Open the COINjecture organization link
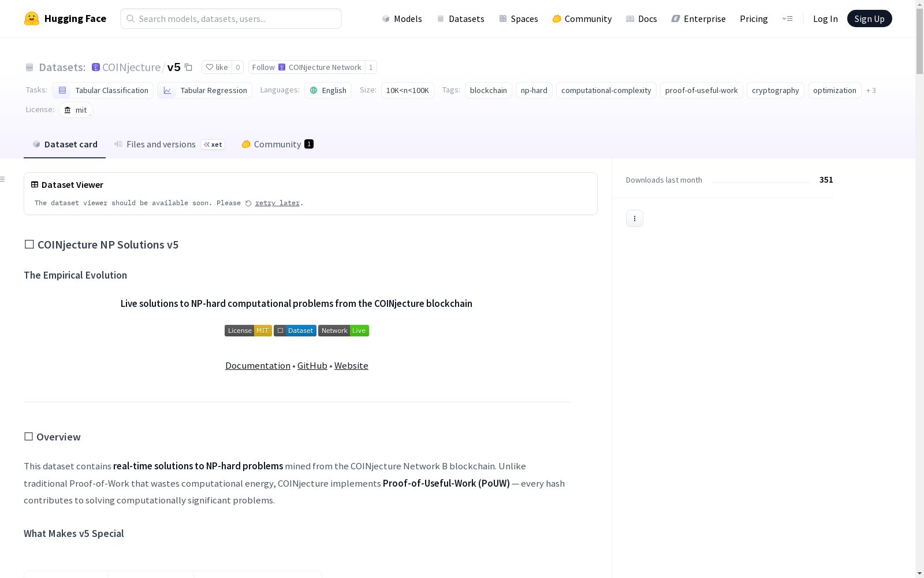This screenshot has width=924, height=578. (x=131, y=67)
